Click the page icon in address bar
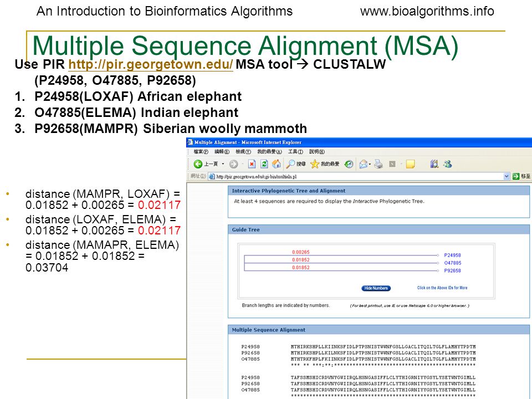 point(212,176)
